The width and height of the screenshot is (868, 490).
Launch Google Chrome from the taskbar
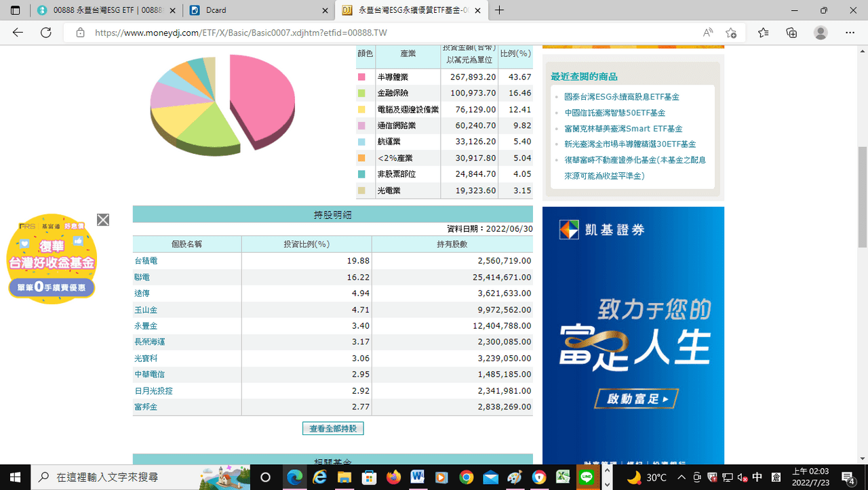click(466, 477)
